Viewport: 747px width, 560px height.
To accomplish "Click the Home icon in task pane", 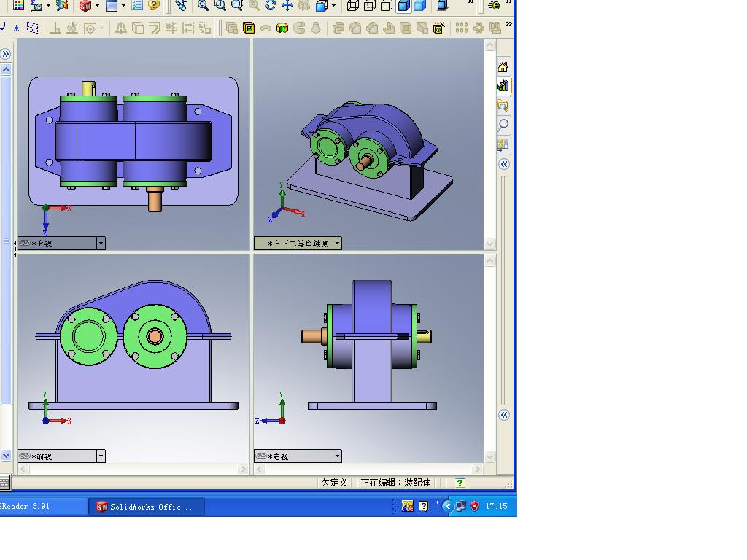I will click(x=503, y=67).
